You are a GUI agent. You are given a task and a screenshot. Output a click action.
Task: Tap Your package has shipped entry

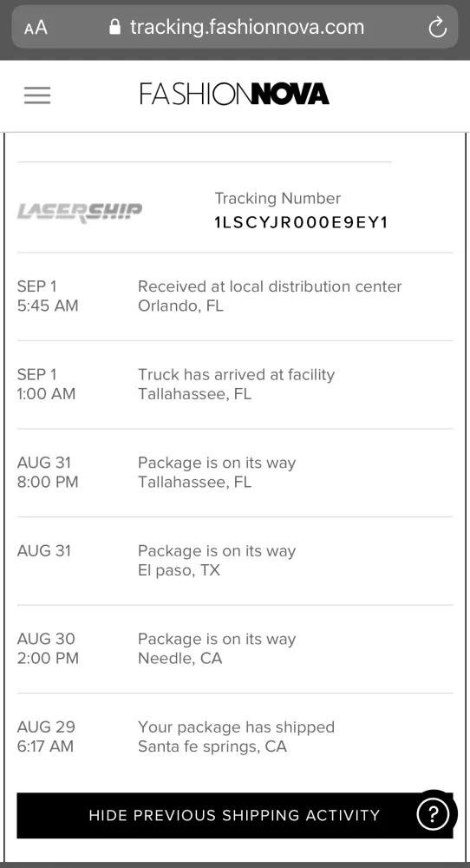pos(235,736)
